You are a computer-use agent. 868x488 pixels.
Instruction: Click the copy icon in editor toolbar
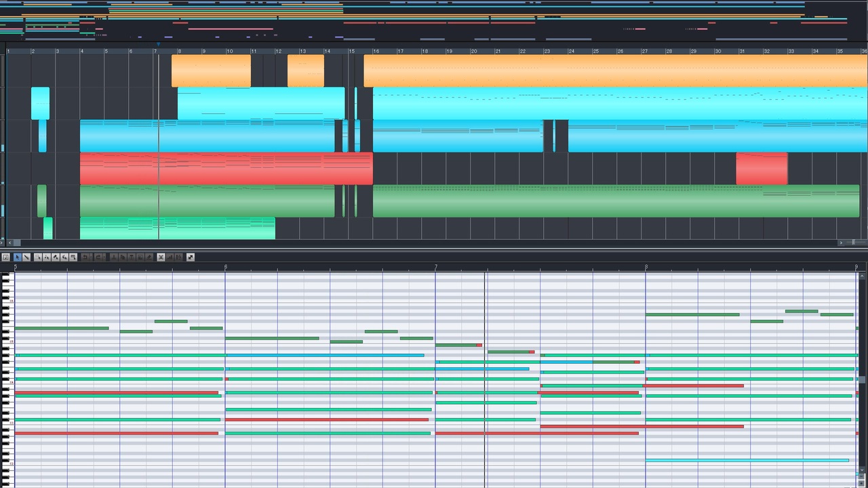(x=122, y=258)
